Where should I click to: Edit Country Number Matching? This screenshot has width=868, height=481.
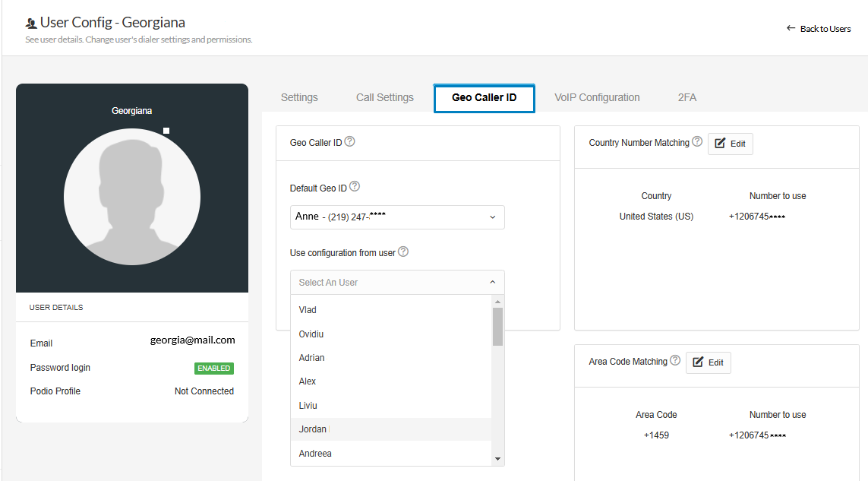point(730,144)
